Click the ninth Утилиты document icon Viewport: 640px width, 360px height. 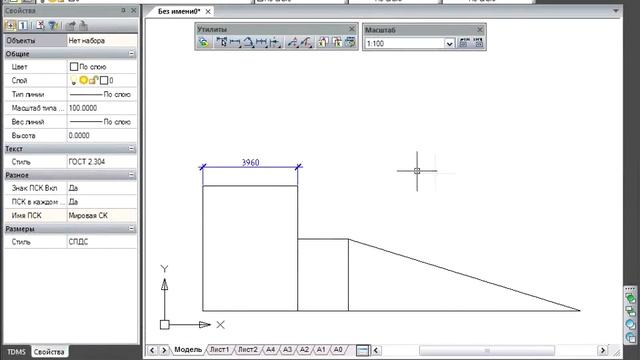pos(323,42)
